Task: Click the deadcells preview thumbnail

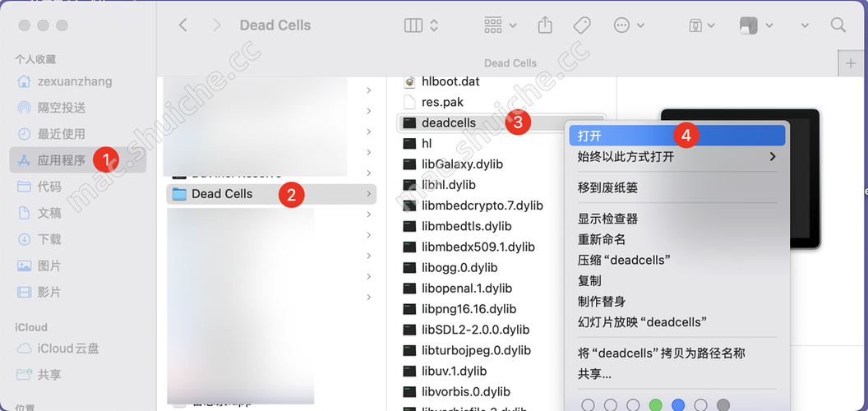Action: click(740, 178)
